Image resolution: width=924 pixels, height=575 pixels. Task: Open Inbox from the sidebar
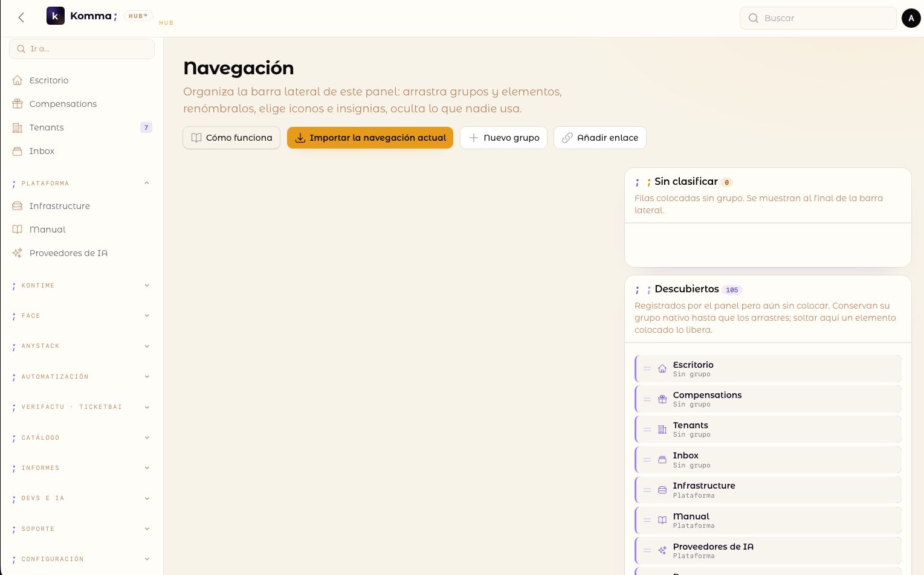(x=82, y=151)
